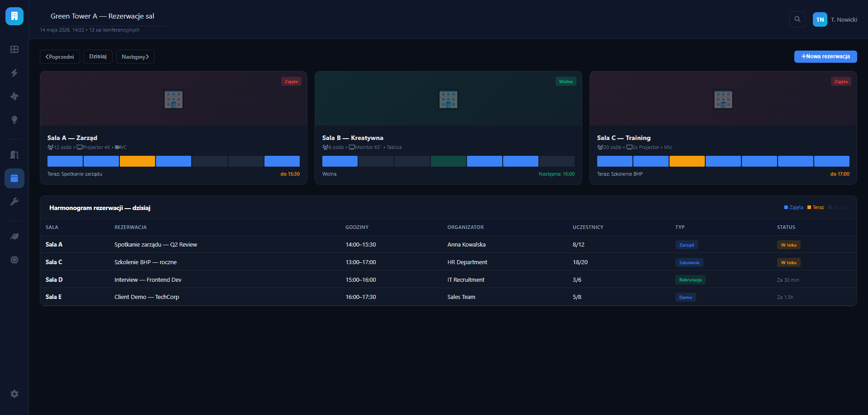Click the search icon in header
Viewport: 868px width, 415px height.
797,19
